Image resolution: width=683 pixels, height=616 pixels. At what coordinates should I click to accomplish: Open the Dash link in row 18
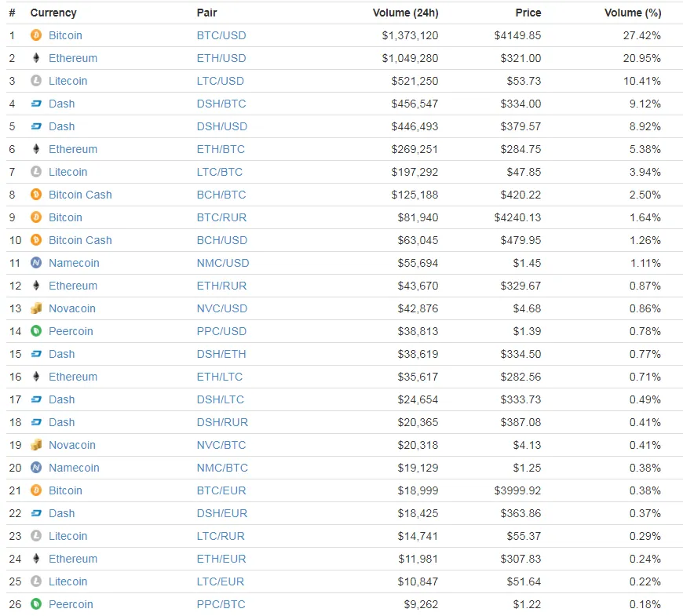click(62, 422)
